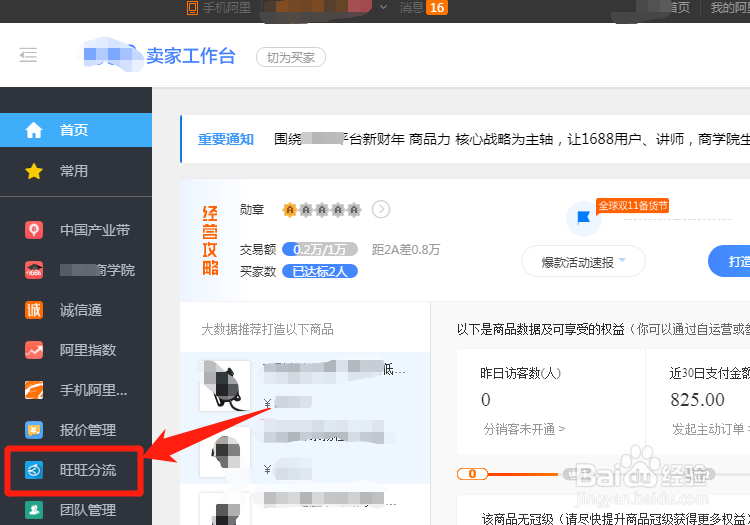Viewport: 750px width, 525px height.
Task: Click the 昨日访客数(人) label
Action: pos(520,373)
